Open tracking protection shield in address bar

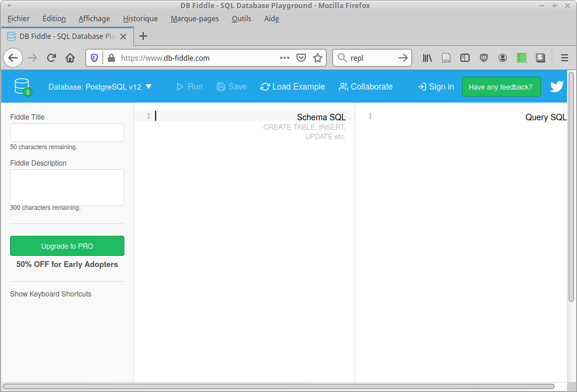tap(94, 58)
